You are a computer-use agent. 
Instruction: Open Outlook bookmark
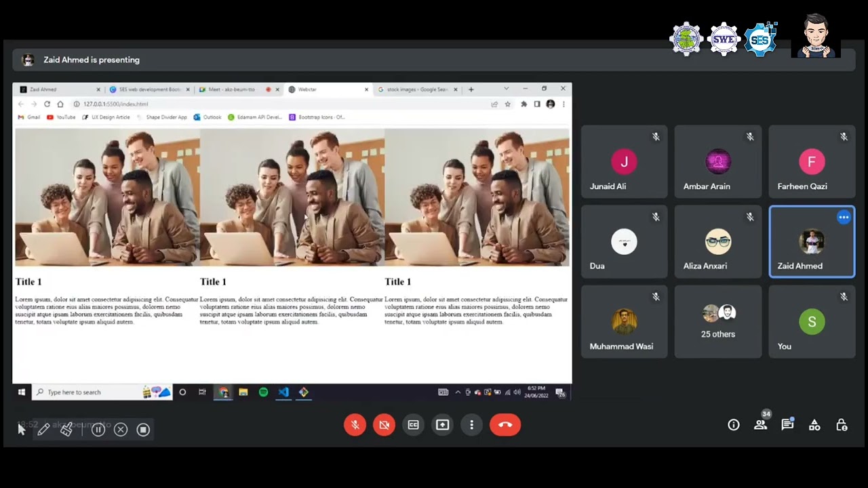(208, 117)
